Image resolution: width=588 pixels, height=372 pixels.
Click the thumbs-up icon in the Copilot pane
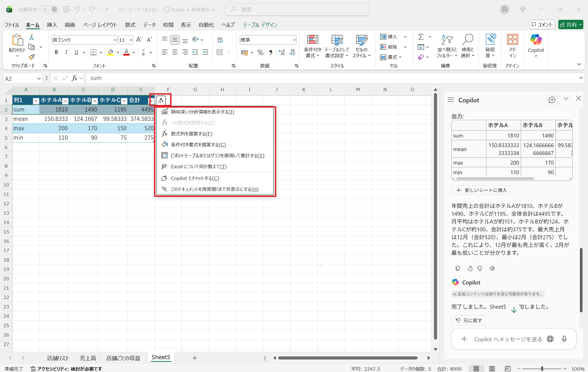tap(470, 268)
